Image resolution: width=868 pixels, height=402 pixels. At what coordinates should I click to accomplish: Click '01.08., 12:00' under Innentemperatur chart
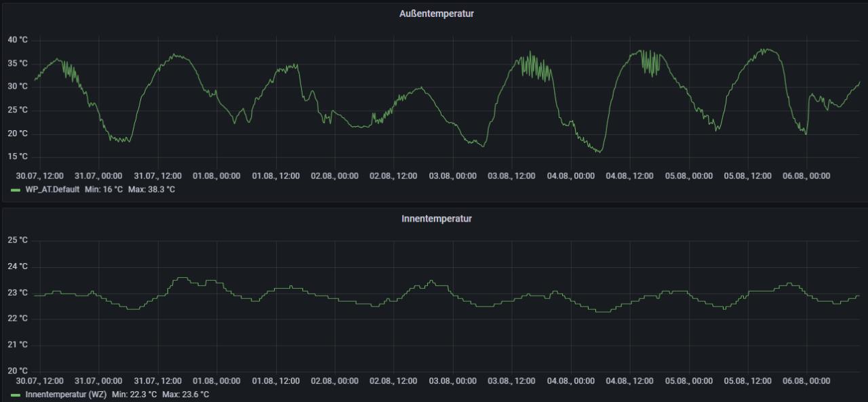click(x=276, y=382)
